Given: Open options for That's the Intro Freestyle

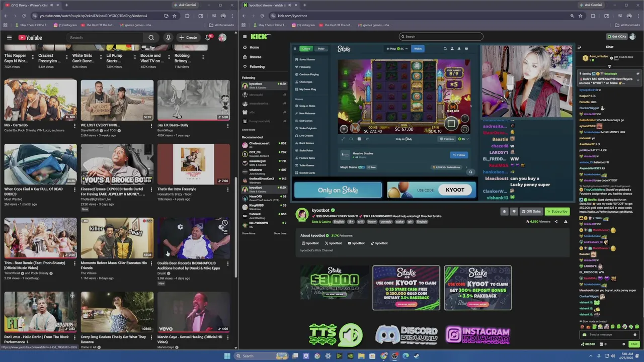Looking at the screenshot, I should click(227, 190).
